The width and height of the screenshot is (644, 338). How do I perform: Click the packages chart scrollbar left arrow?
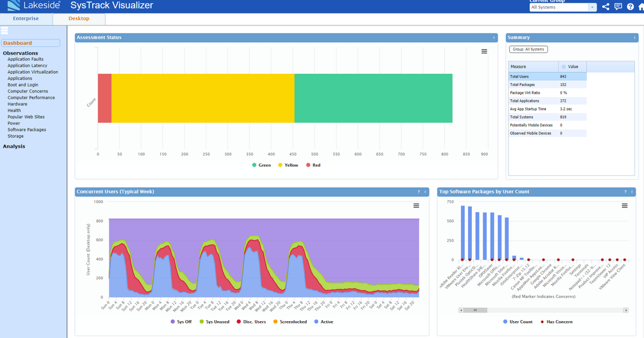coord(461,310)
